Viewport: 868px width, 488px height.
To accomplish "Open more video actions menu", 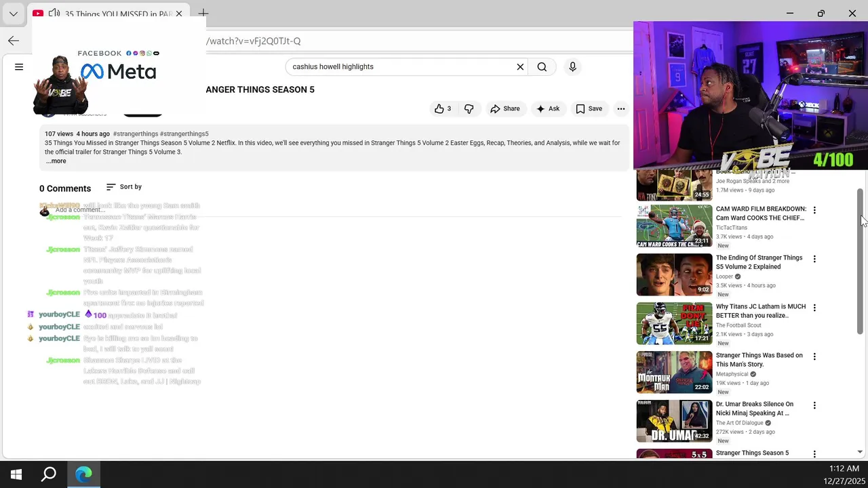I will (x=620, y=109).
